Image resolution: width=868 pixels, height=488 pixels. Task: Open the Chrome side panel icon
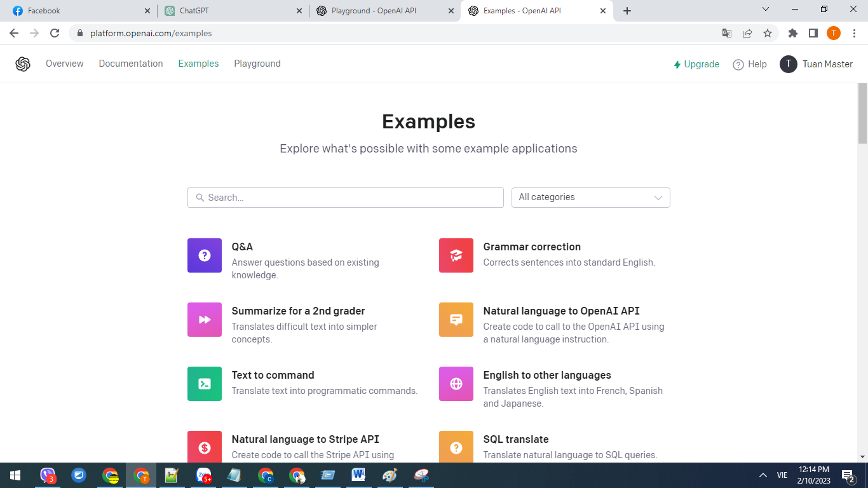[x=813, y=33]
